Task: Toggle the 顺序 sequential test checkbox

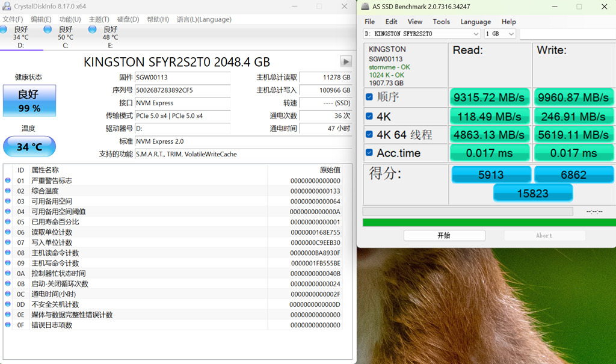Action: (x=369, y=97)
